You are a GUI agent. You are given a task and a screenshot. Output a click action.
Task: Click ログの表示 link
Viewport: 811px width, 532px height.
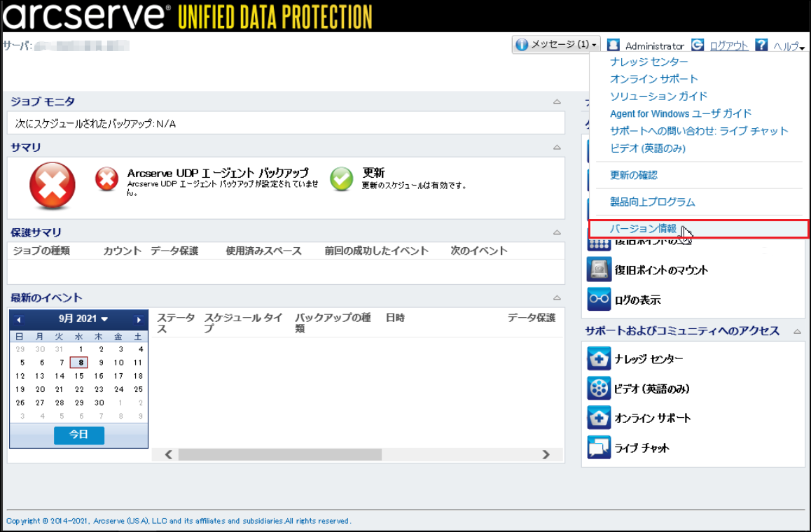(637, 300)
